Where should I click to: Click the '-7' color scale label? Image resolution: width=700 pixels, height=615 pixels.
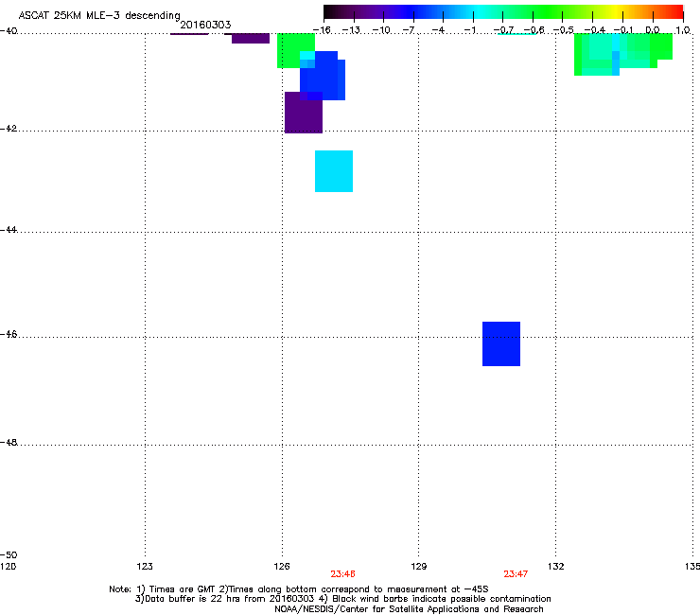pos(409,30)
